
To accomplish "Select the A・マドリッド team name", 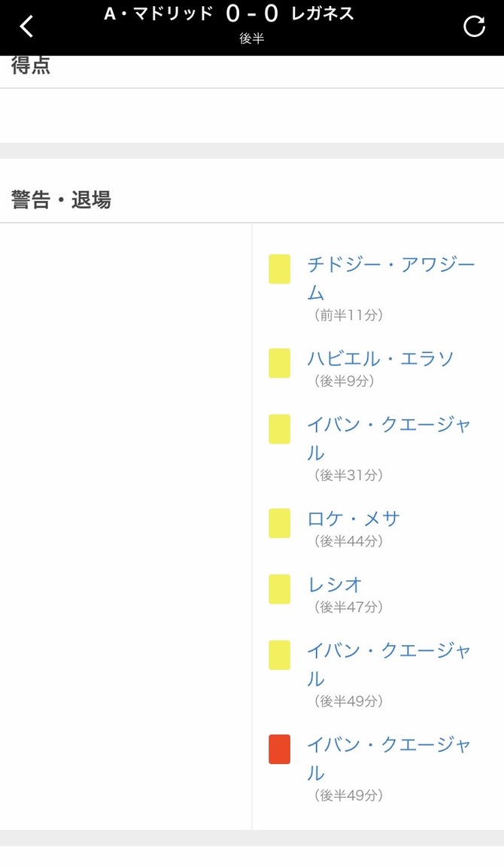I will coord(159,14).
